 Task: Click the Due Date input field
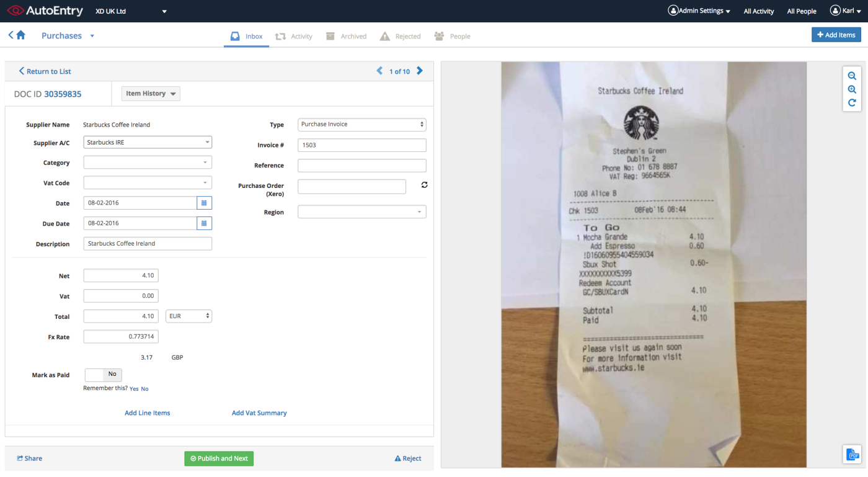(x=140, y=223)
